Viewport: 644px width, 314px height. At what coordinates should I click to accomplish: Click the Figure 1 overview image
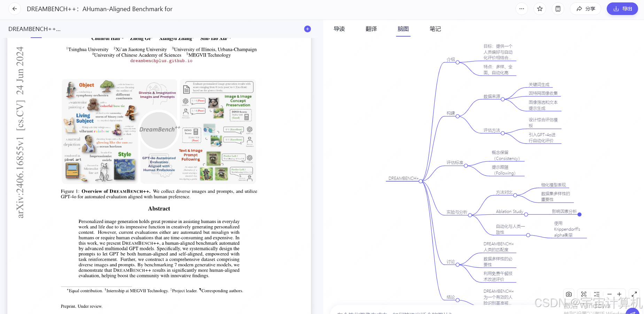[159, 131]
